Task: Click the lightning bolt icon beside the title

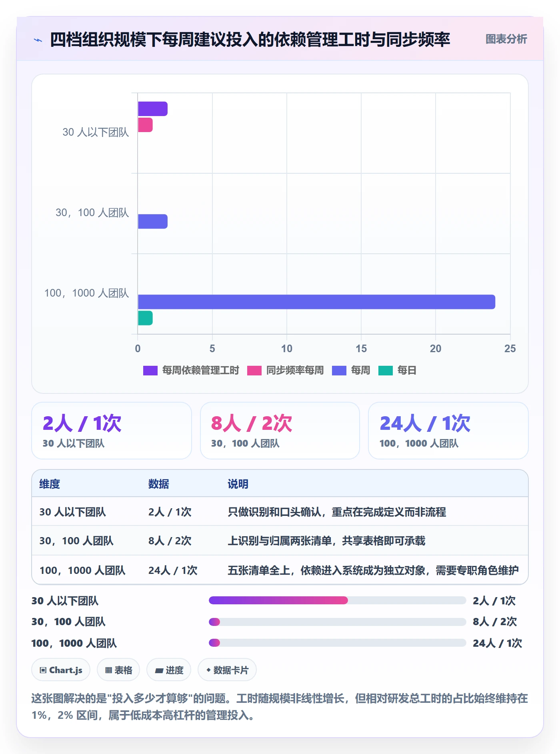Action: coord(38,40)
